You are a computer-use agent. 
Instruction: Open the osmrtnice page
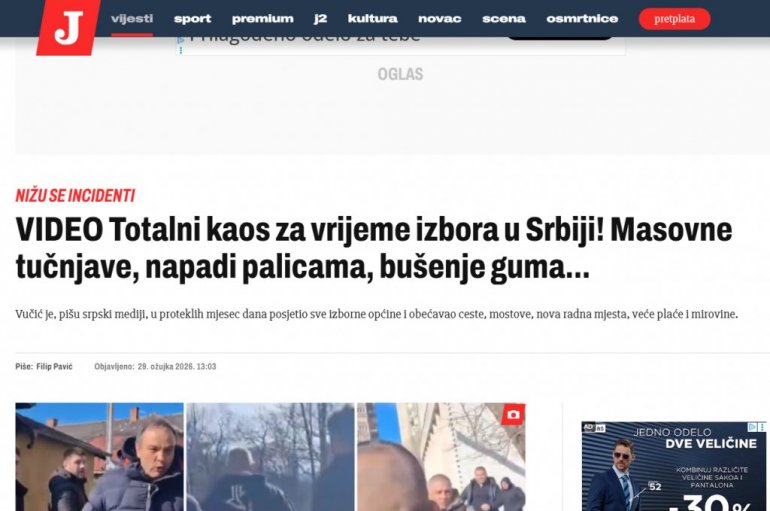tap(582, 19)
